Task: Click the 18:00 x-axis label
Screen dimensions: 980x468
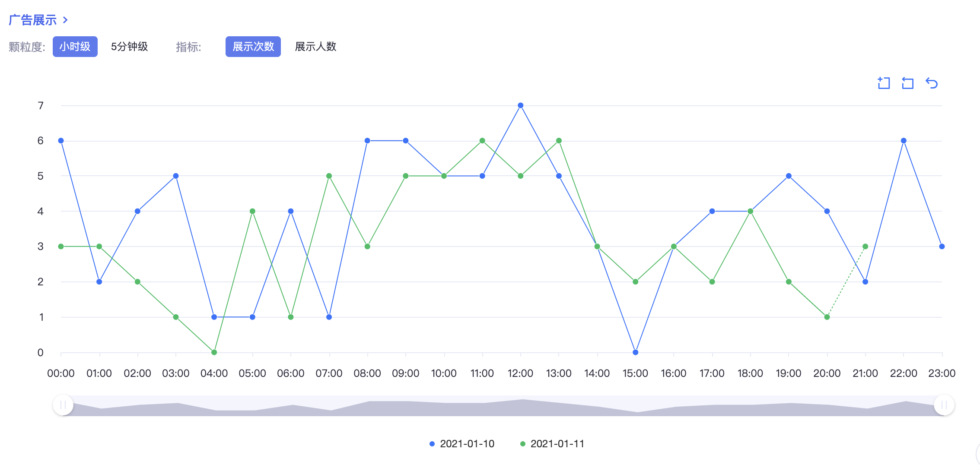Action: click(x=750, y=373)
